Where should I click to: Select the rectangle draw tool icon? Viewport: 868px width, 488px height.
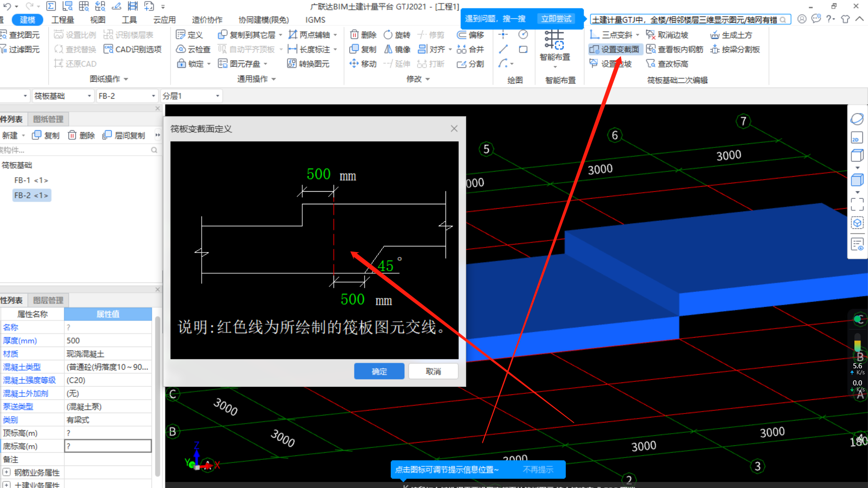pos(523,49)
